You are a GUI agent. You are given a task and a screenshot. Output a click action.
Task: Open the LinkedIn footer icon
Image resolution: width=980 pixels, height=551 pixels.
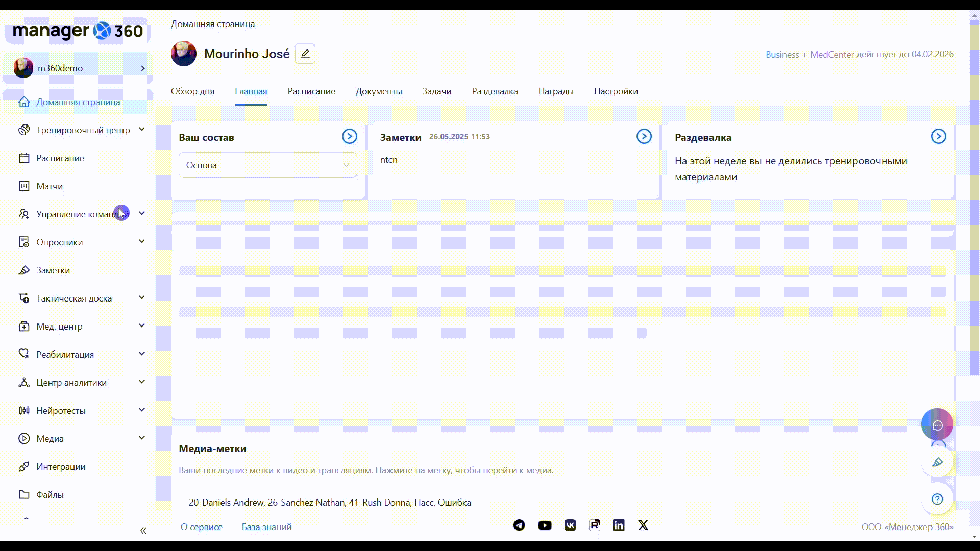coord(619,525)
